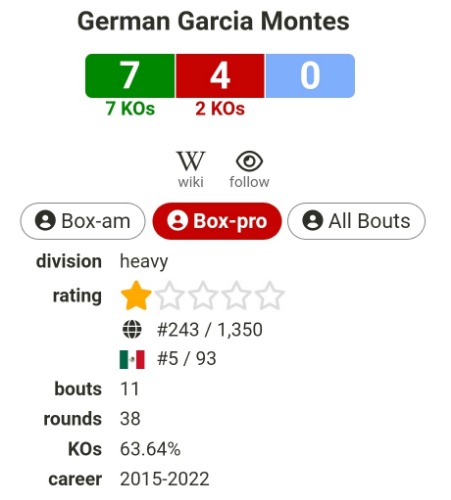Click the follow eye icon
The height and width of the screenshot is (500, 451).
click(249, 161)
